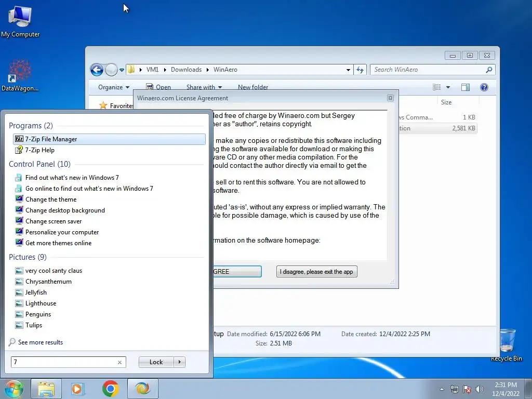Click I disagree, please exit the app

coord(316,271)
